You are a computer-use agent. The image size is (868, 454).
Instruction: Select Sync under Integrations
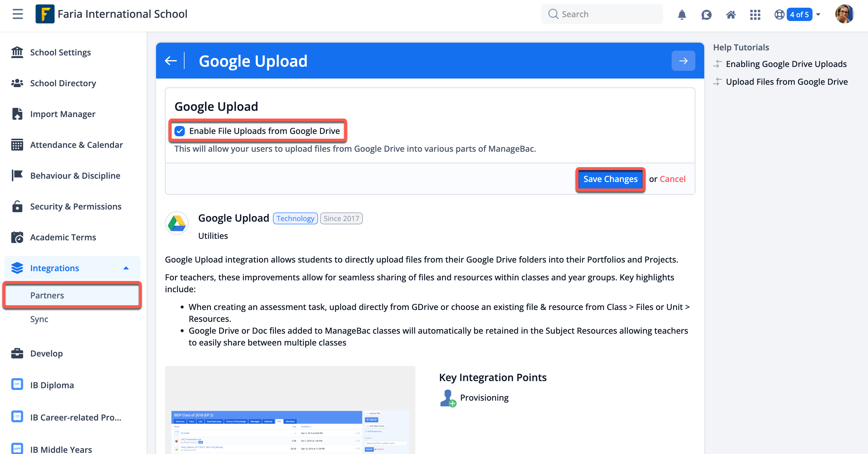point(39,319)
